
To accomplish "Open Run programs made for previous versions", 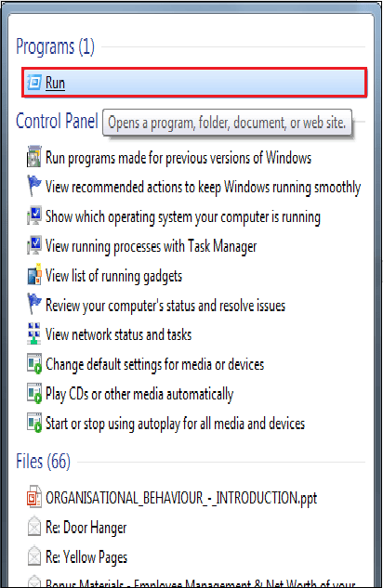I will coord(178,158).
